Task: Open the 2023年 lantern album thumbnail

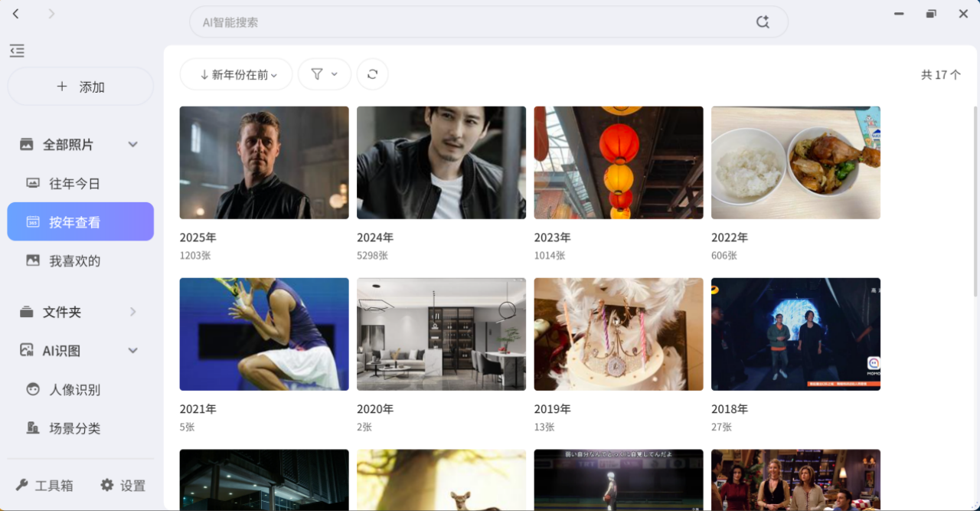Action: [618, 162]
